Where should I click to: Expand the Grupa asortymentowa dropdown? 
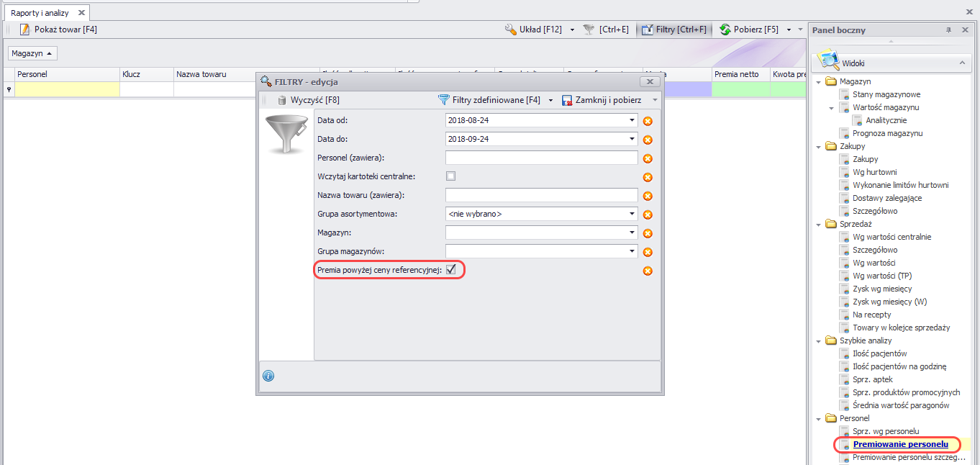point(632,214)
